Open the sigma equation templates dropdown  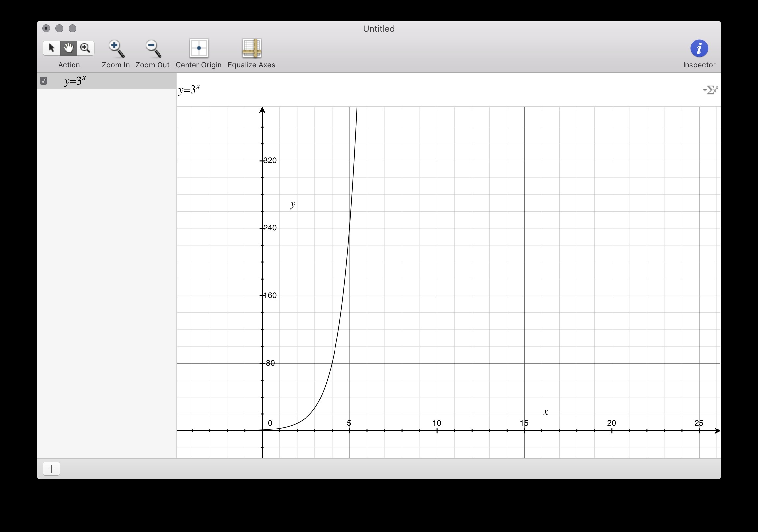pos(711,90)
